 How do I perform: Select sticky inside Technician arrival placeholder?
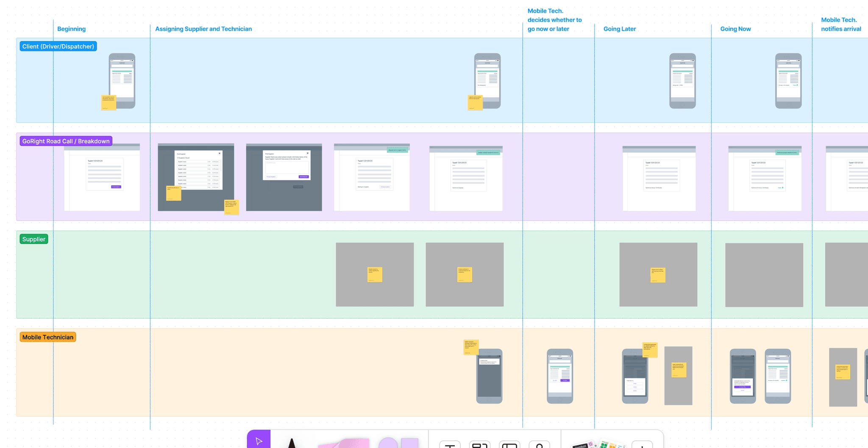(x=843, y=372)
